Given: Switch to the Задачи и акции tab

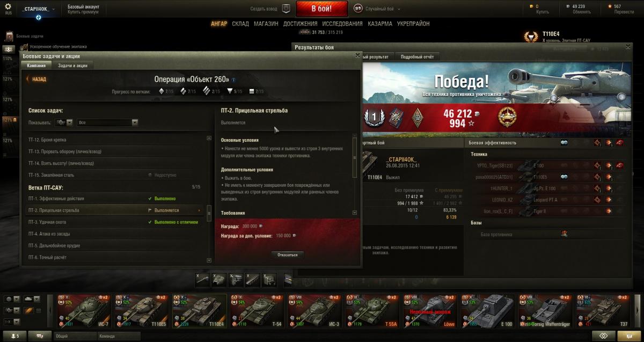Looking at the screenshot, I should point(72,65).
